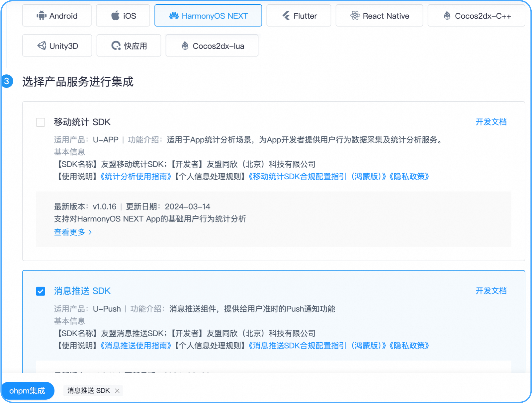This screenshot has height=403, width=532.
Task: Switch to HarmonyOS NEXT platform tab
Action: click(208, 16)
